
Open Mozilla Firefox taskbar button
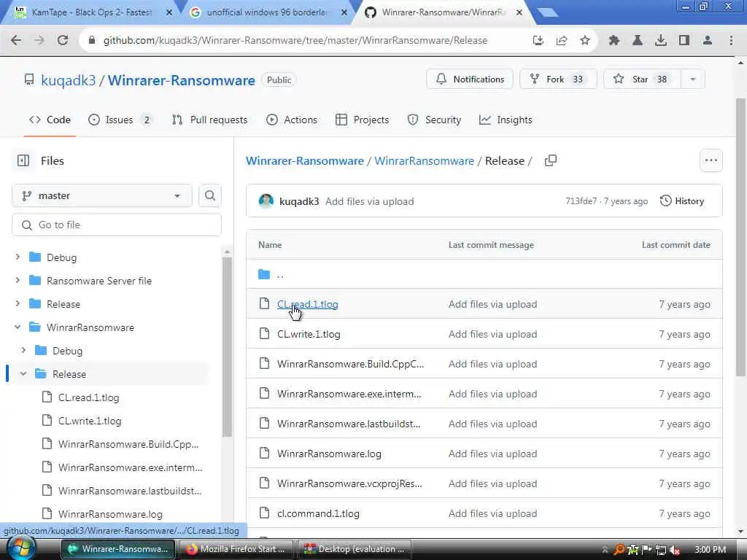[237, 549]
